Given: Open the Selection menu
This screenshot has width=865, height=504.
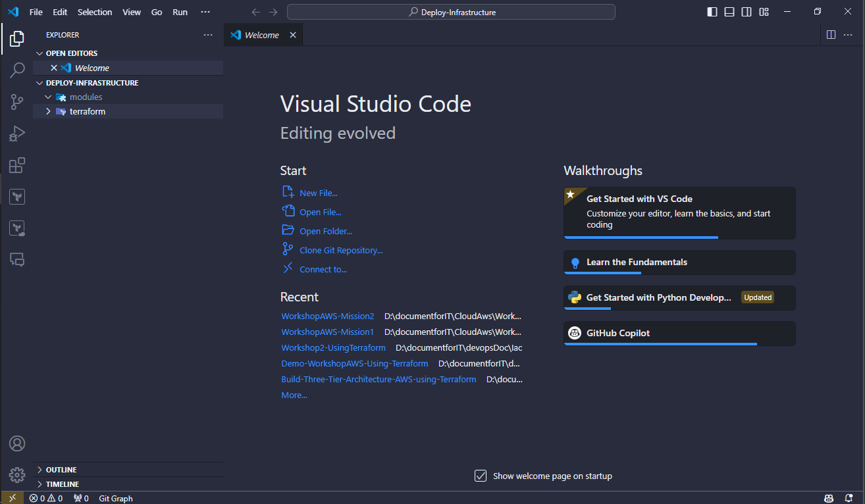Looking at the screenshot, I should [x=95, y=12].
